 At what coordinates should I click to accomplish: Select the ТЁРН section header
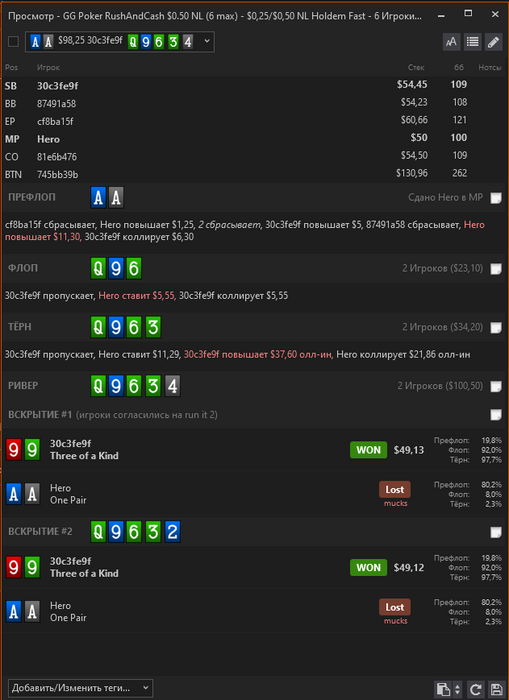20,327
